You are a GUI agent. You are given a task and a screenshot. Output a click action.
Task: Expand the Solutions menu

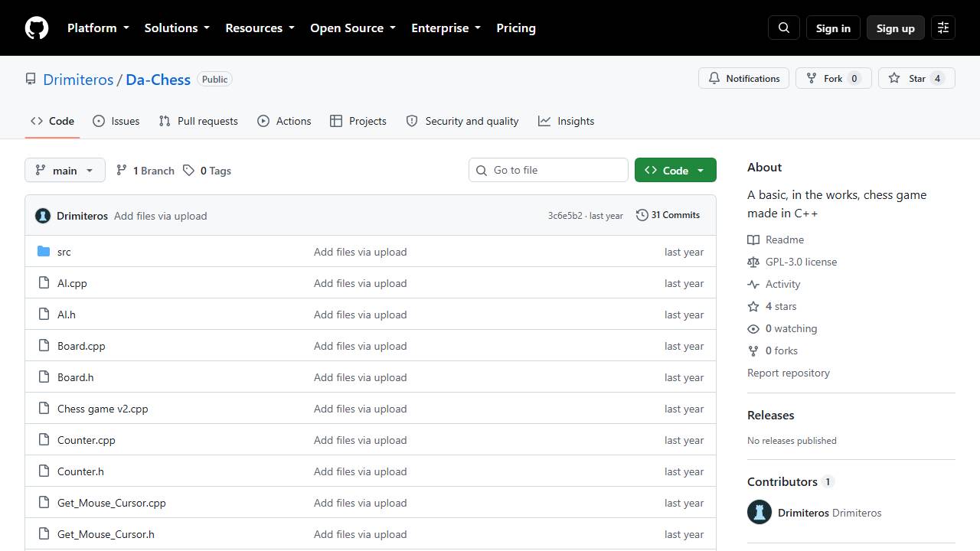tap(177, 28)
